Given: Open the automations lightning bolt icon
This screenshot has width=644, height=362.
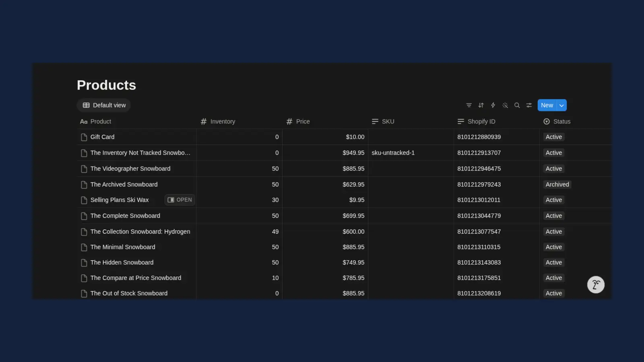Looking at the screenshot, I should pos(493,105).
